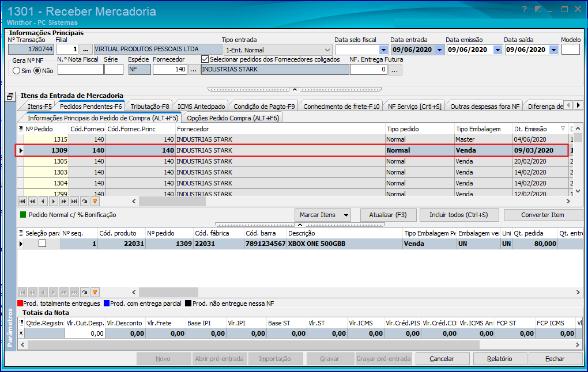Open Outras despesas fora NF tab

(484, 107)
